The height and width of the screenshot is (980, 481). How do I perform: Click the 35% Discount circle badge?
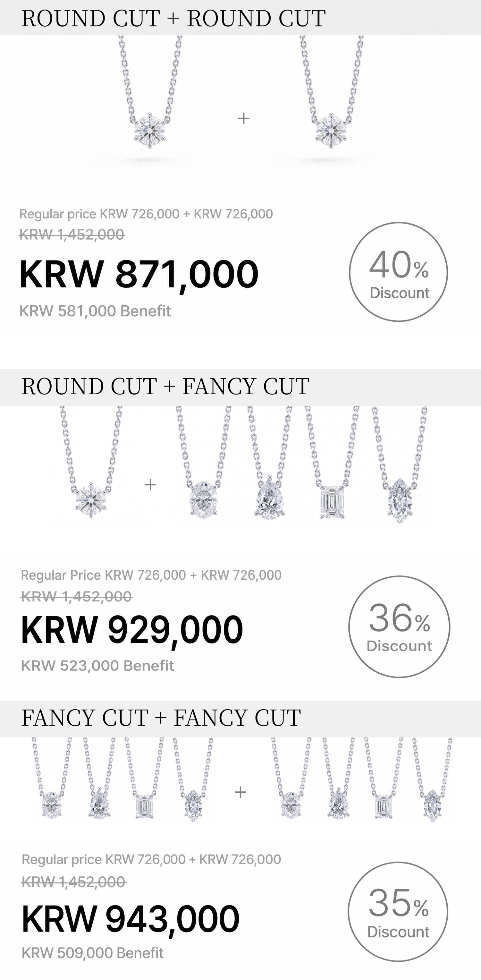point(398,912)
